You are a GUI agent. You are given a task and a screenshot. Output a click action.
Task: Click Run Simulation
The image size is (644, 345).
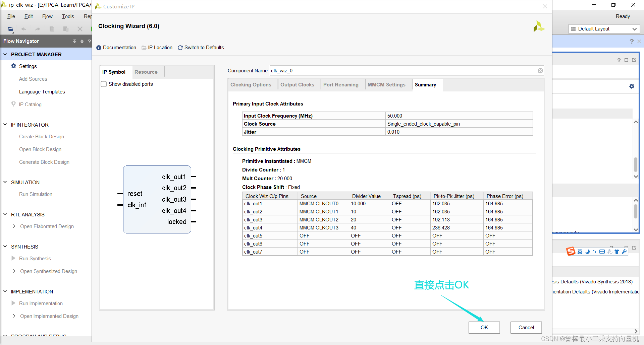click(x=36, y=194)
